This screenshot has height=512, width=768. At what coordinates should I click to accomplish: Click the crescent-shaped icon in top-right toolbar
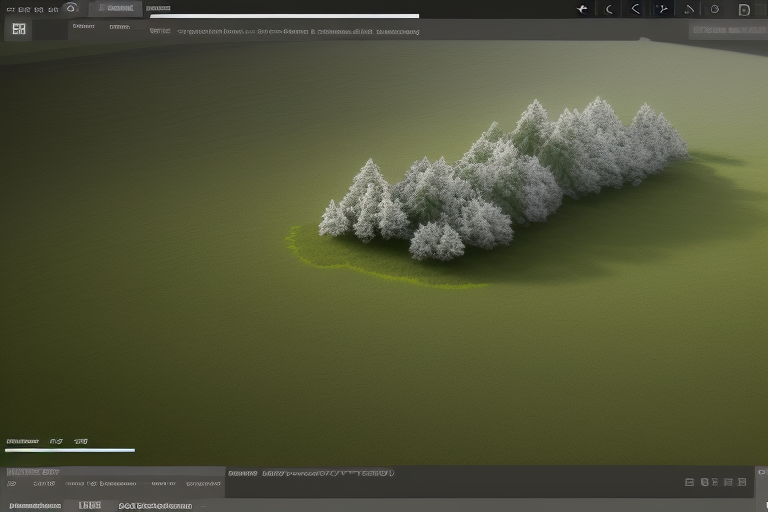pyautogui.click(x=610, y=10)
